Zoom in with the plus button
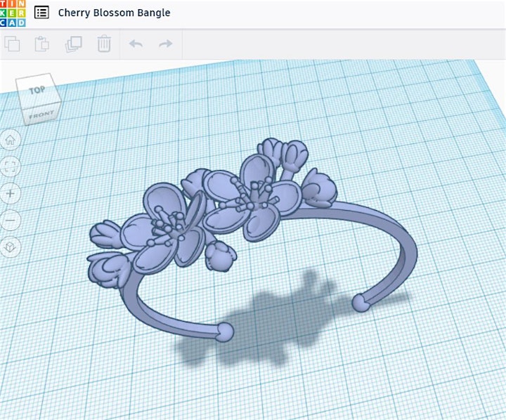The image size is (506, 420). 11,194
